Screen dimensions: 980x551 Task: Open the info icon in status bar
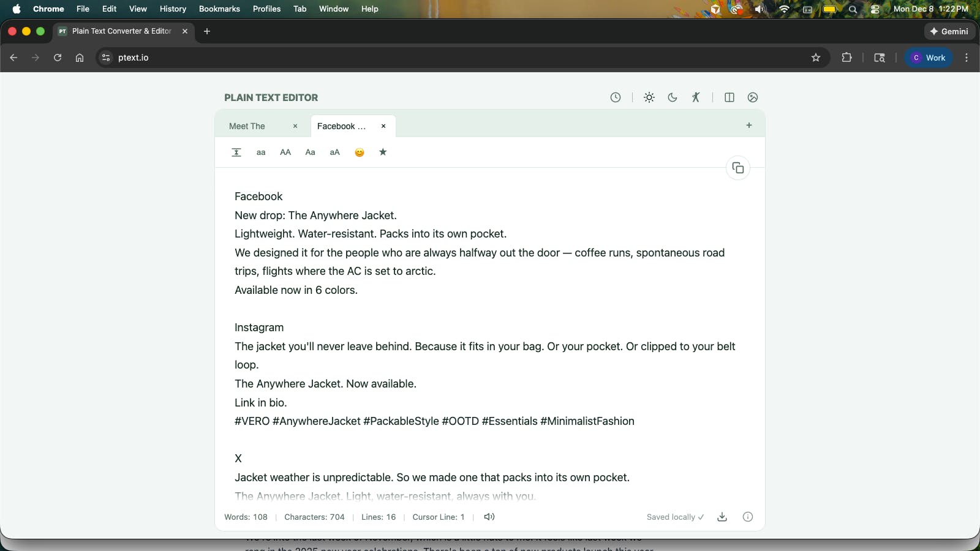pos(748,517)
